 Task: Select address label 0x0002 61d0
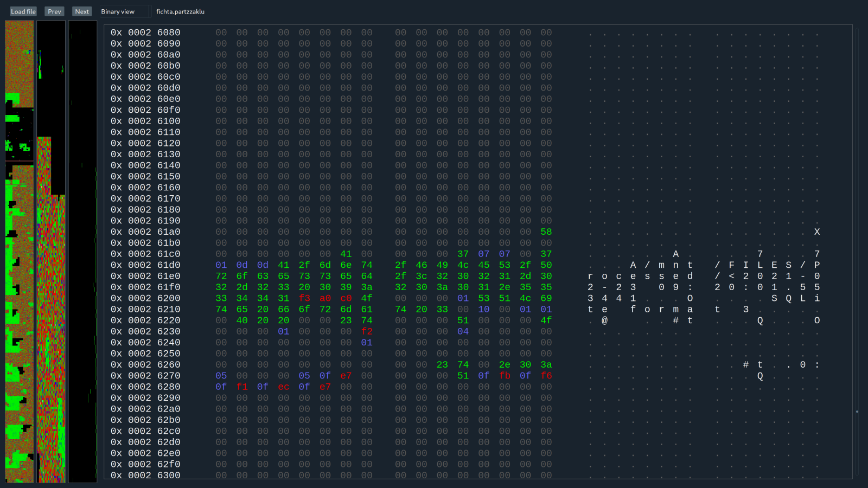pos(145,265)
